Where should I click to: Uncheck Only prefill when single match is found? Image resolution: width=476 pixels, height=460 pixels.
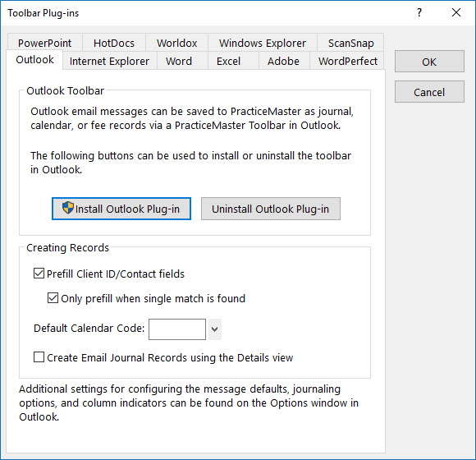coord(53,298)
